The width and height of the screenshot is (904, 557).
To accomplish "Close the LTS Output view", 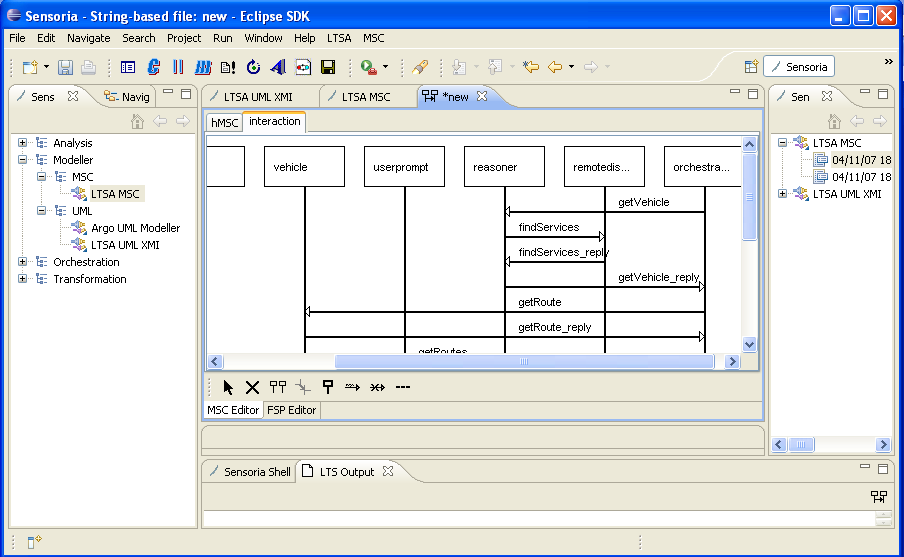I will pyautogui.click(x=388, y=471).
